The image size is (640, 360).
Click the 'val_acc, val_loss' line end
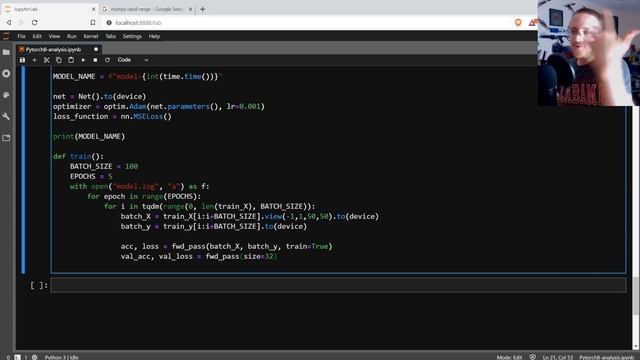click(276, 256)
